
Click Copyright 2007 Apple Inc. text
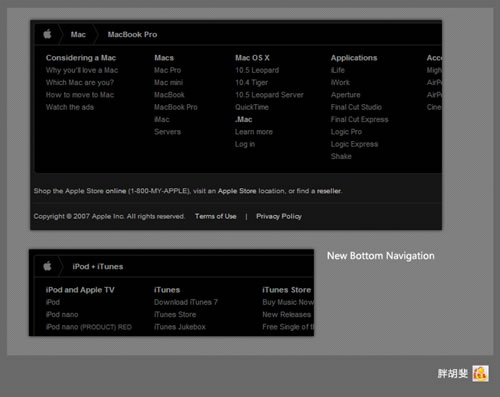[109, 216]
